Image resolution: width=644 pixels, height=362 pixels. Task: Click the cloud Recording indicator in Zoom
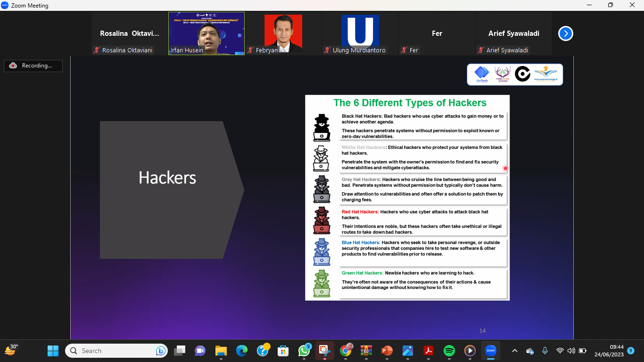(x=33, y=66)
